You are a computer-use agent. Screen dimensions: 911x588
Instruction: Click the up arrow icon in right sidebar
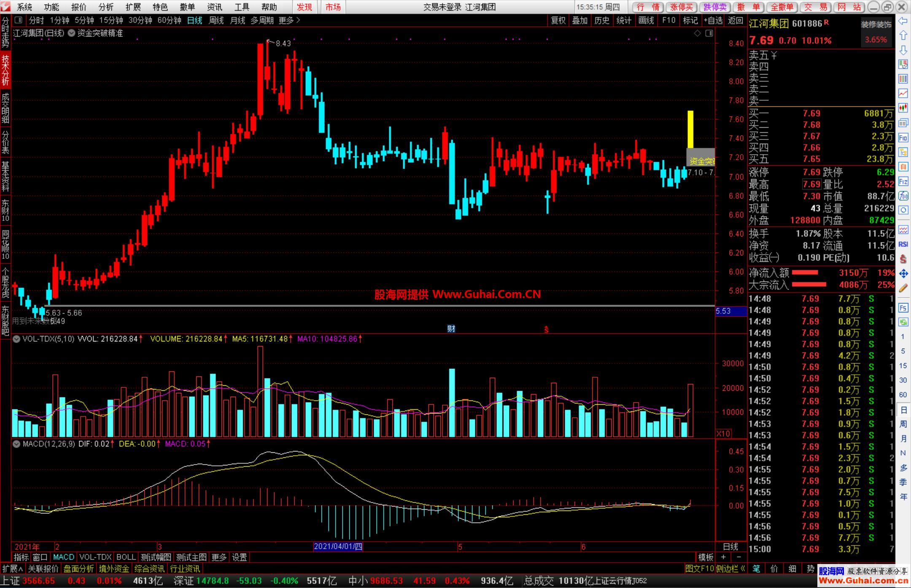[903, 35]
